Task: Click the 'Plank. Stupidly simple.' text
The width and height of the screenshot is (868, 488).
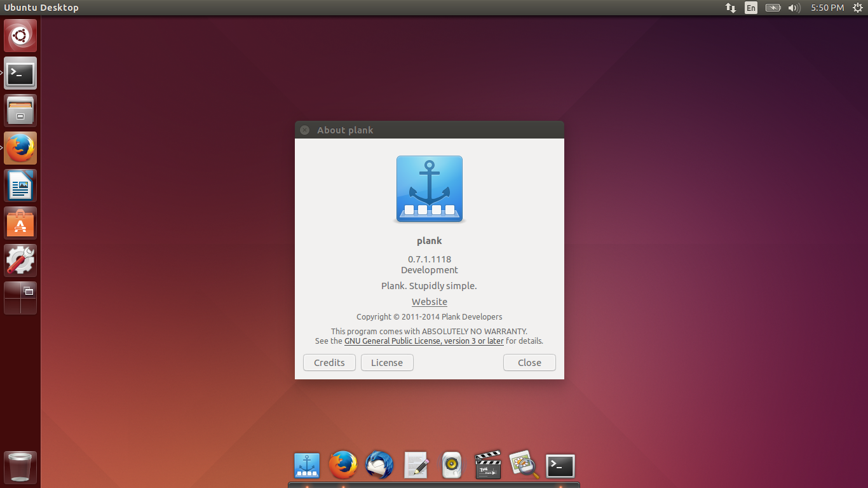Action: click(x=429, y=286)
